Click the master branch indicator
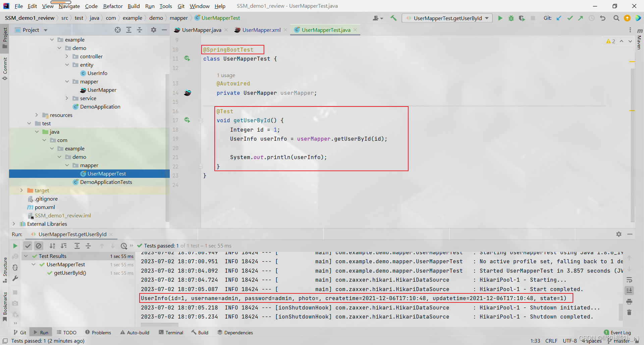644x345 pixels. (619, 341)
